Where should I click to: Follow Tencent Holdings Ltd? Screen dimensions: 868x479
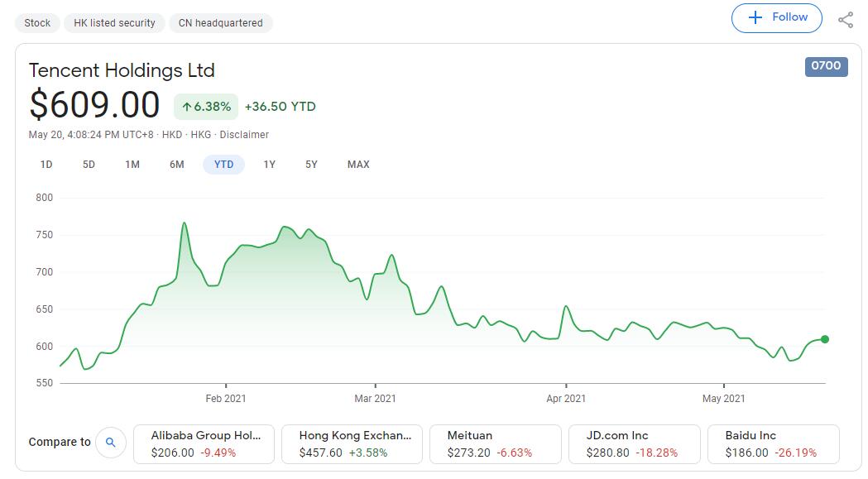coord(776,17)
